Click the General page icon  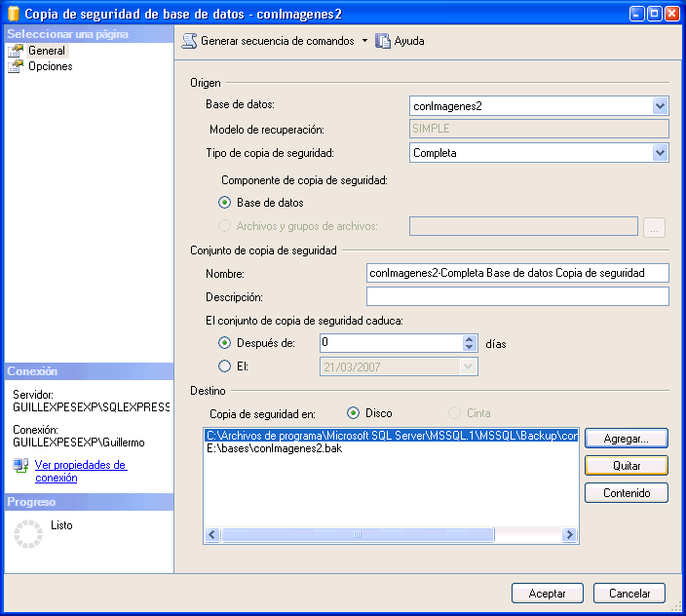[x=17, y=51]
